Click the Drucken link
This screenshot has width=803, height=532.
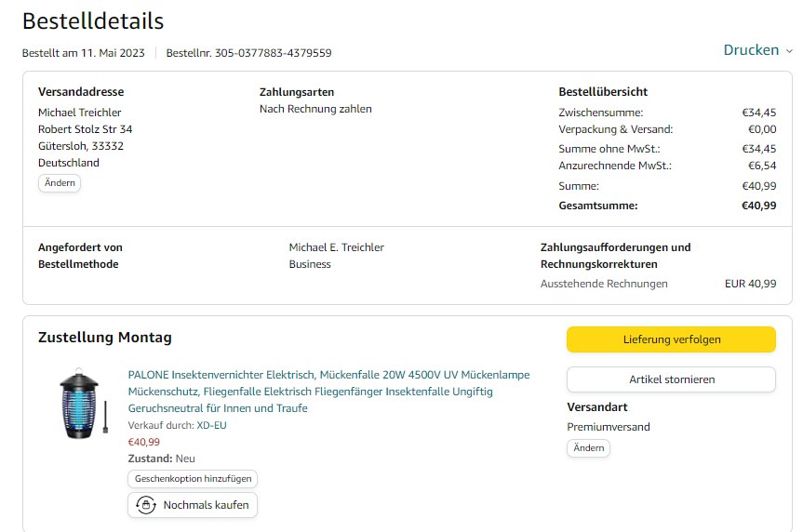click(x=751, y=50)
